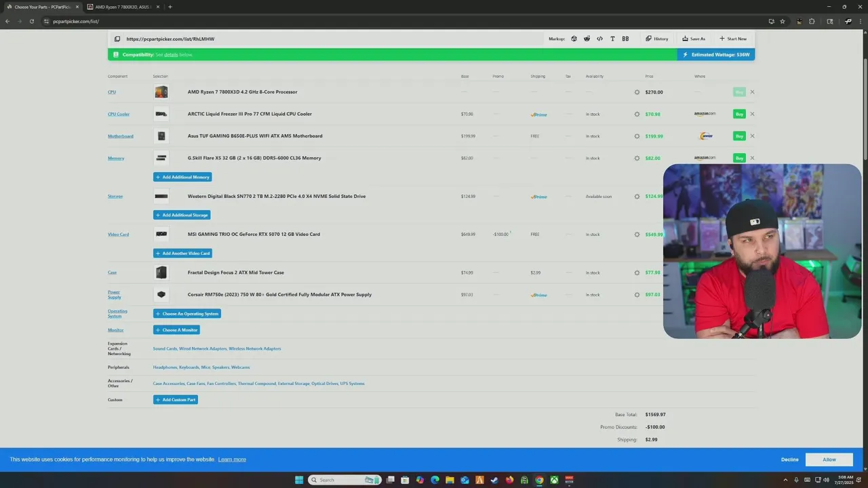
Task: Open price settings gear for MSI RTX 5070
Action: point(637,235)
